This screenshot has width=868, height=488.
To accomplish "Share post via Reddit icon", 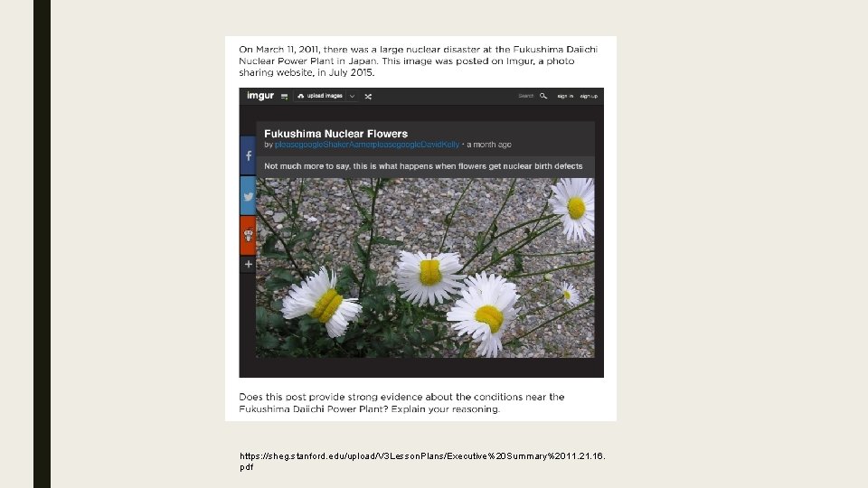I will click(248, 236).
